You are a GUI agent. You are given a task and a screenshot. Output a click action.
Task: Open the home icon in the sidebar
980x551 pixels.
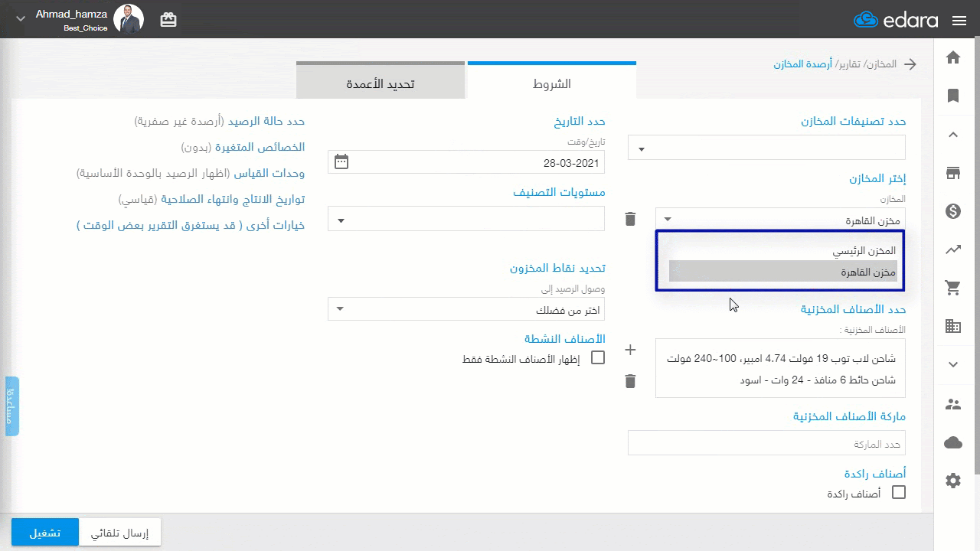pos(953,57)
